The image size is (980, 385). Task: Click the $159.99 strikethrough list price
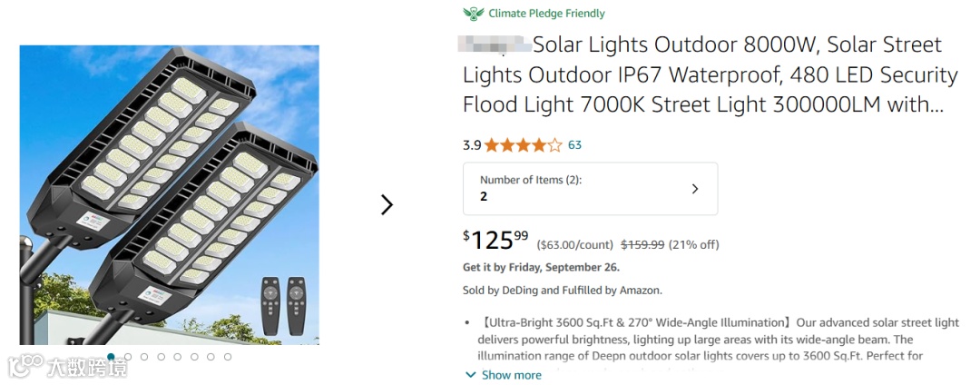tap(642, 245)
